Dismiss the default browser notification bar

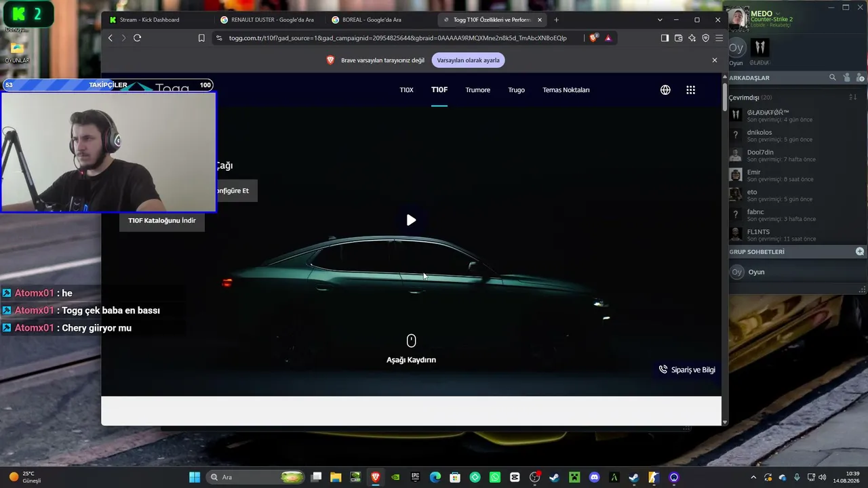coord(714,60)
